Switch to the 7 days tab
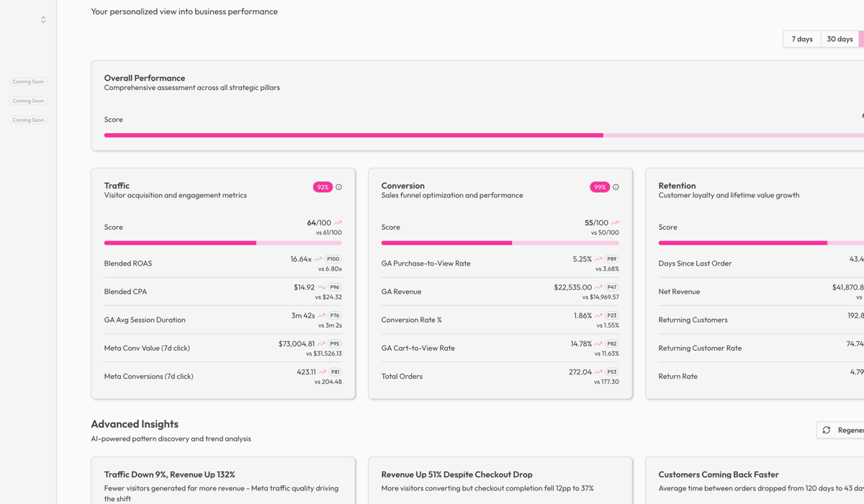 (x=801, y=38)
